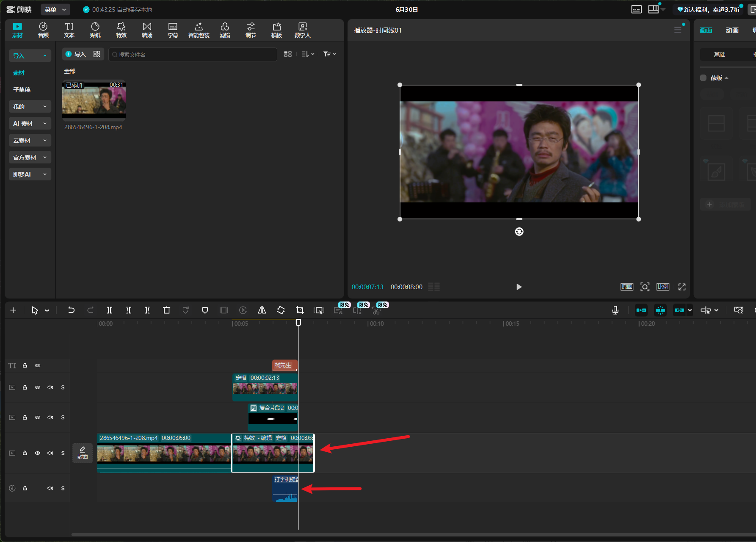Click the timeline playhead marker handle

coord(298,323)
